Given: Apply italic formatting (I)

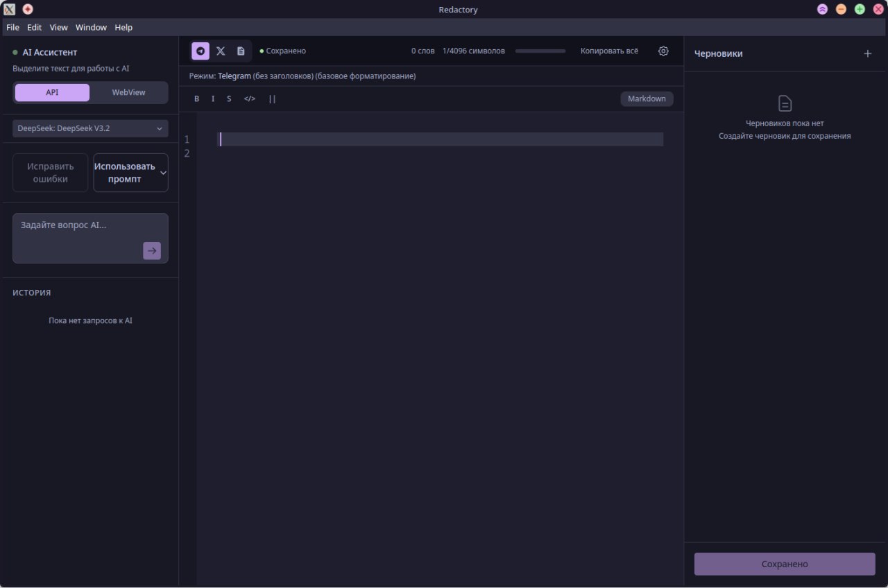Looking at the screenshot, I should point(213,98).
